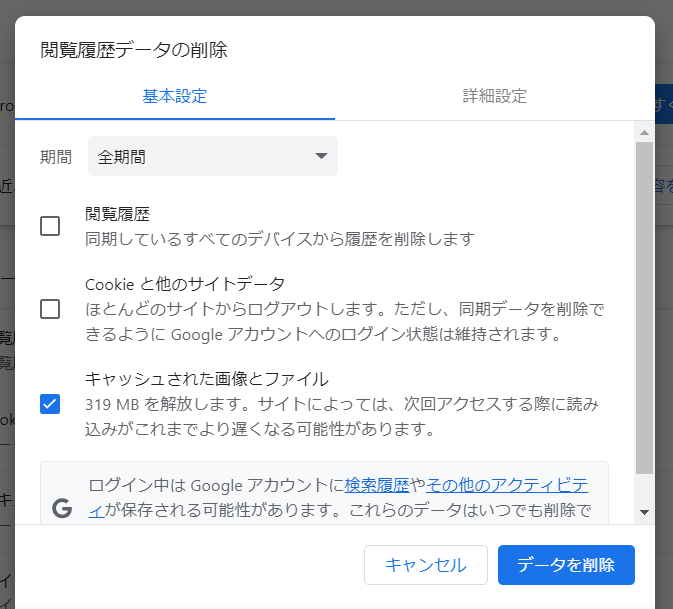
Task: Switch to the 基本設定 tab
Action: (x=175, y=97)
